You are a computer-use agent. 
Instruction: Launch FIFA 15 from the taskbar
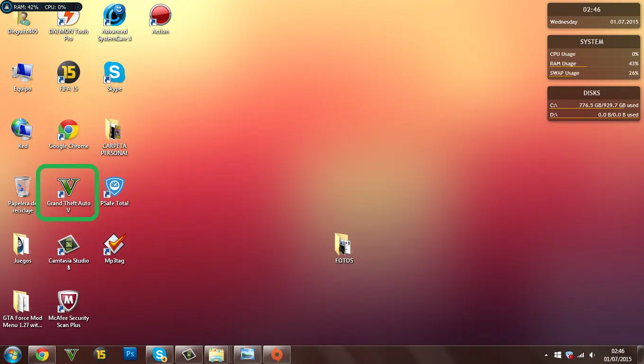(100, 355)
